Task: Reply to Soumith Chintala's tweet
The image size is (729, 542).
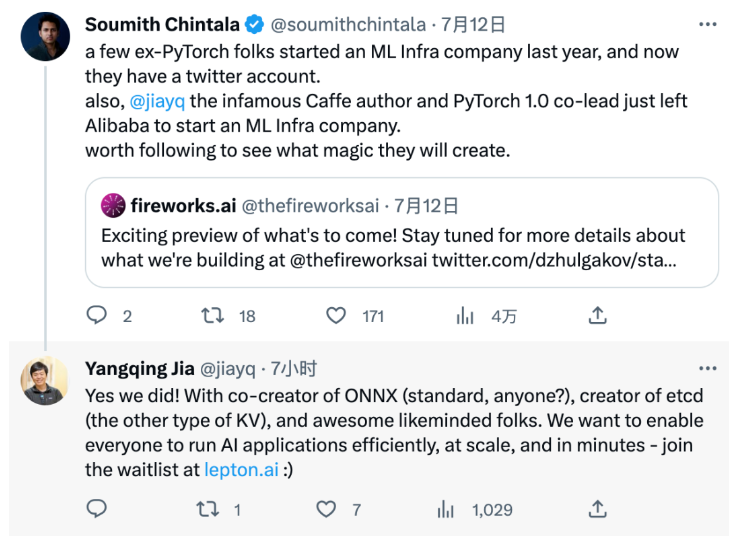Action: pyautogui.click(x=97, y=315)
